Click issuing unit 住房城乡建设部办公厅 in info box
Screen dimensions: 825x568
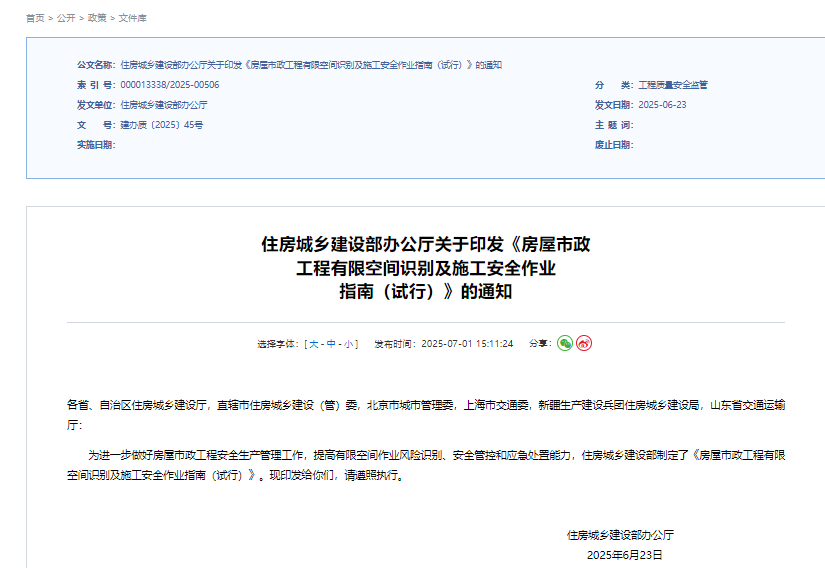[x=164, y=105]
